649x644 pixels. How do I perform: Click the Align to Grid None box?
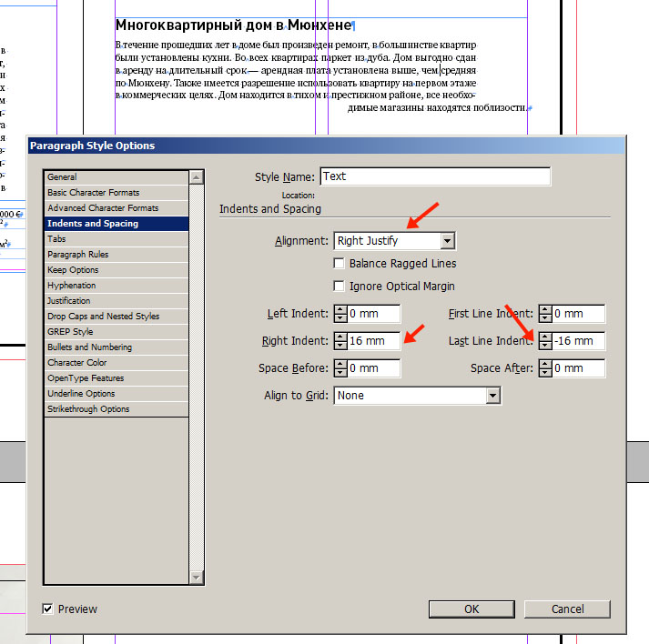tap(417, 396)
